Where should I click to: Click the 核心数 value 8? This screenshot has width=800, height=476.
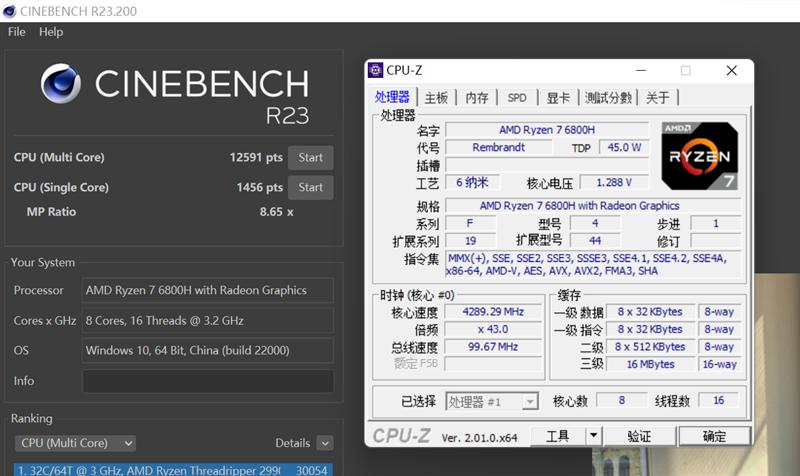[621, 400]
